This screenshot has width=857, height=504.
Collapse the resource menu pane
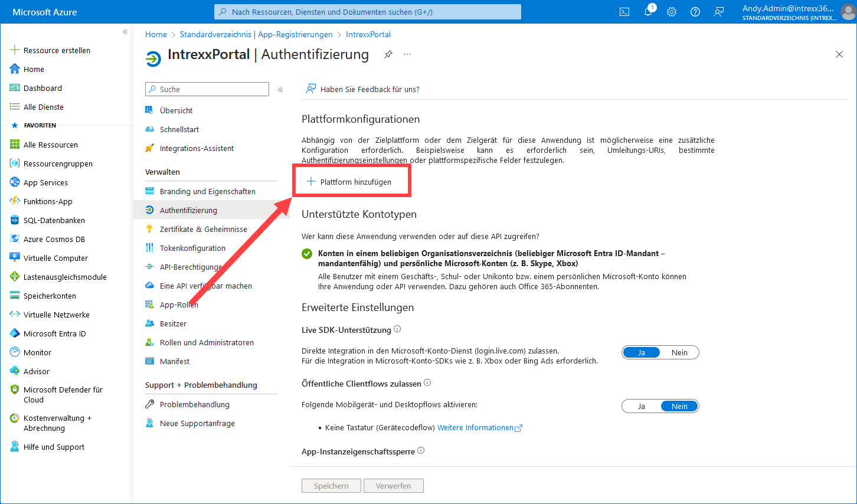280,90
